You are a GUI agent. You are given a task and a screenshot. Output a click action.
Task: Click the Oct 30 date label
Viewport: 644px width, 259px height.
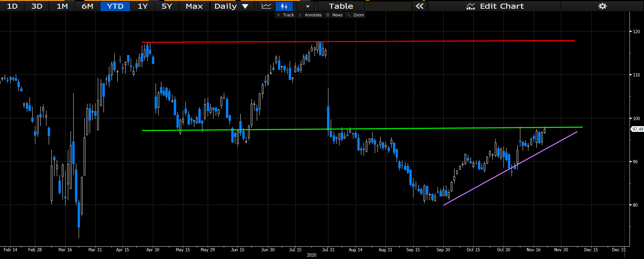point(504,250)
